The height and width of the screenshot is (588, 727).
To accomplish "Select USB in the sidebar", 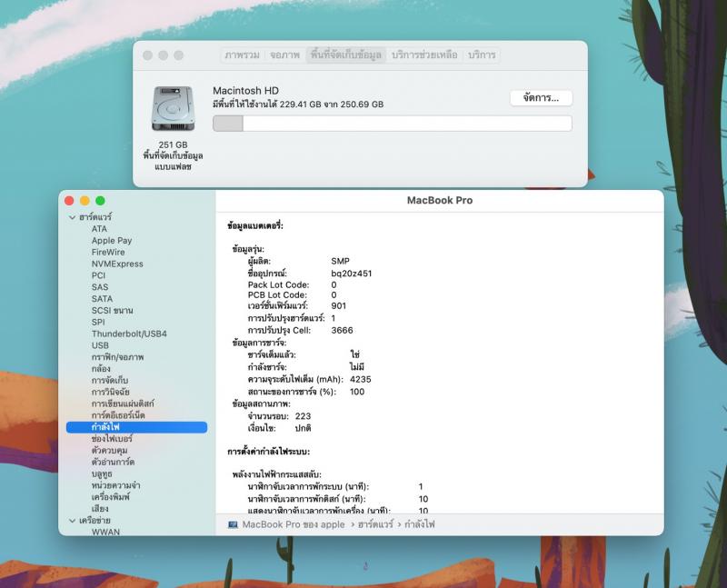I will pos(100,345).
